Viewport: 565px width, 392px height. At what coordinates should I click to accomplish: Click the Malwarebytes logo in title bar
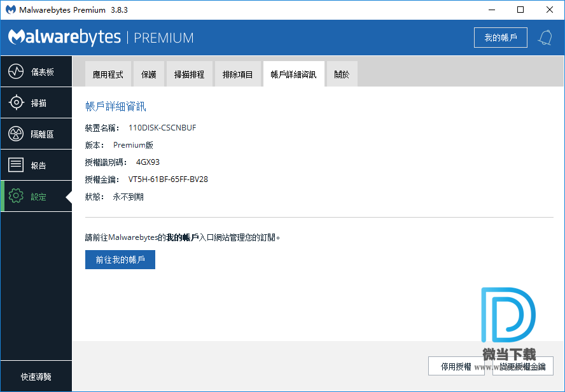pyautogui.click(x=11, y=10)
